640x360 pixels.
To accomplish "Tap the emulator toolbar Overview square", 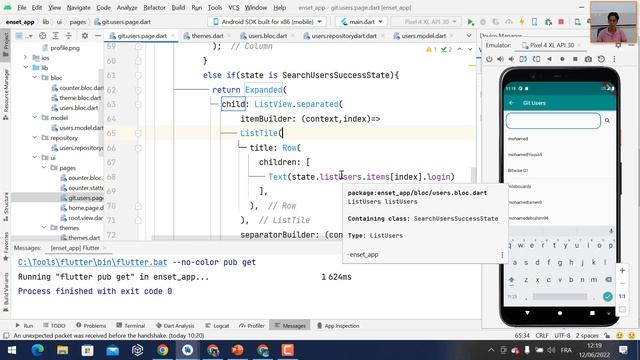I will tap(575, 59).
